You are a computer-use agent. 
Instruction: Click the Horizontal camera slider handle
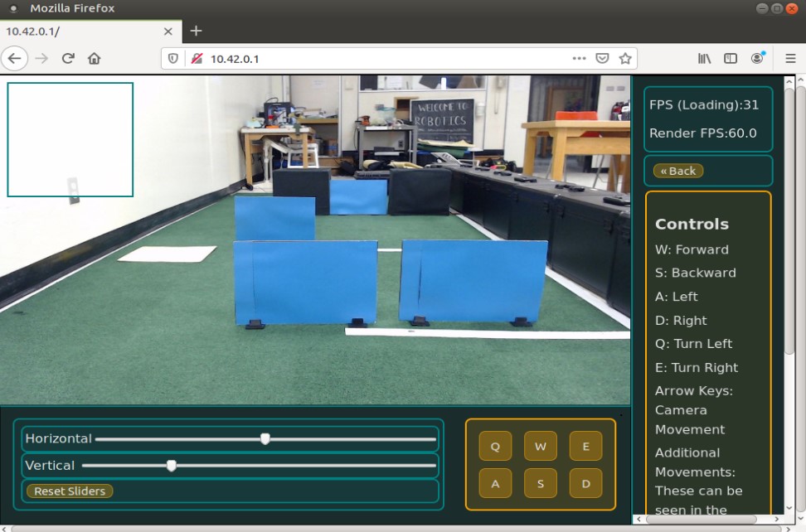tap(265, 439)
